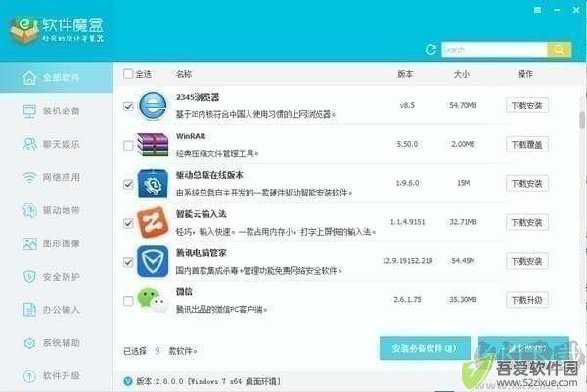
Task: Click the 名称 column header
Action: point(184,74)
